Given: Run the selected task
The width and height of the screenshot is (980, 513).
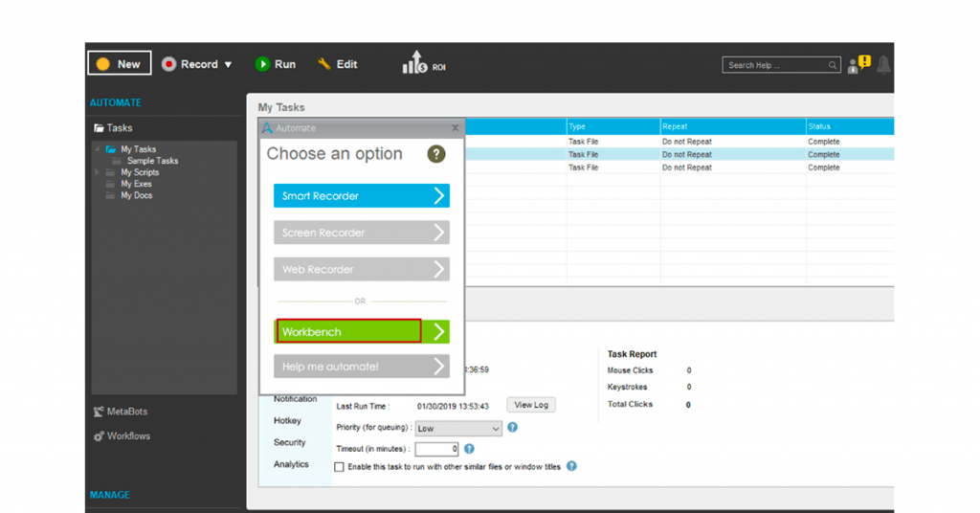Looking at the screenshot, I should (x=276, y=64).
